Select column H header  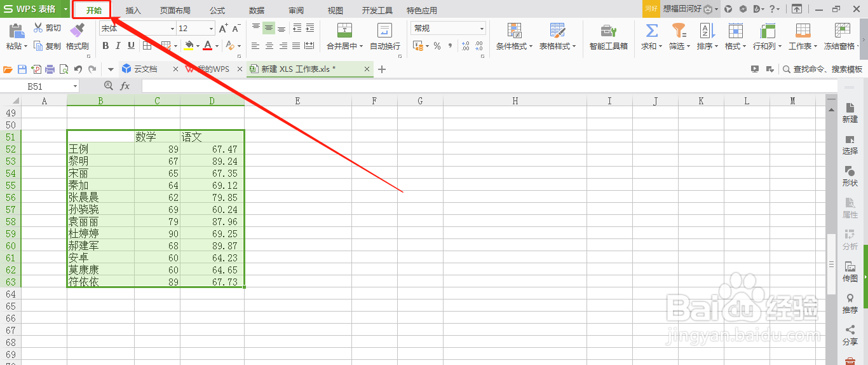point(515,100)
